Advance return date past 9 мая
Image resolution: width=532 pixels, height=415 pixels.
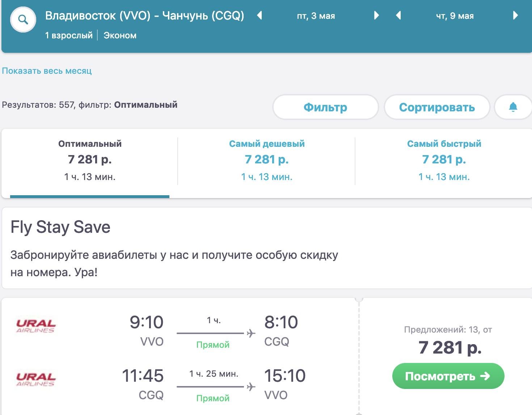click(515, 16)
